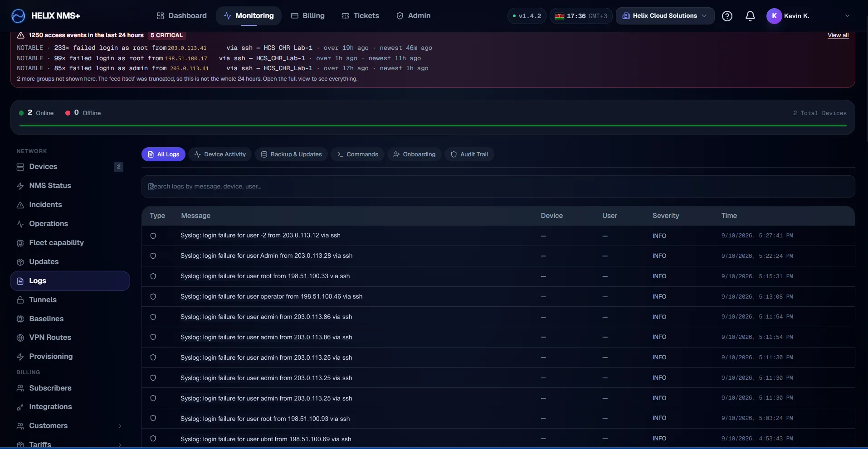The image size is (868, 449).
Task: Click the '2 Online' status counter
Action: (x=36, y=113)
